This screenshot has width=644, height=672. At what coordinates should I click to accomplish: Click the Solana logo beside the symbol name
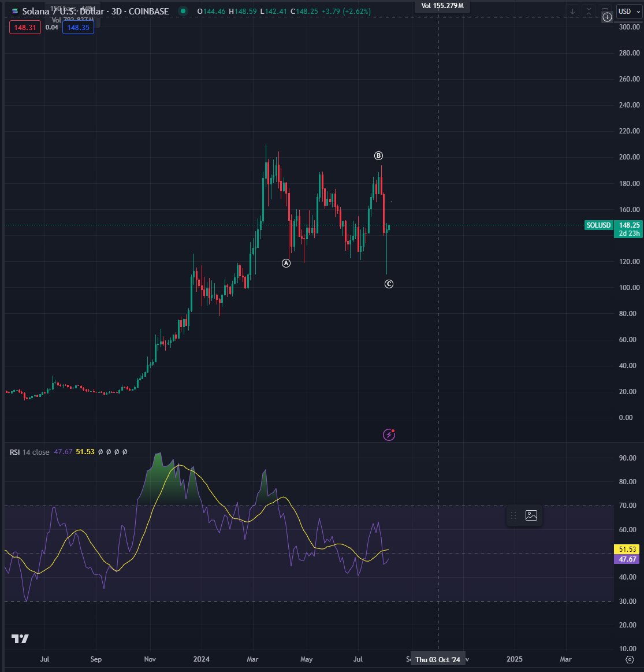15,11
